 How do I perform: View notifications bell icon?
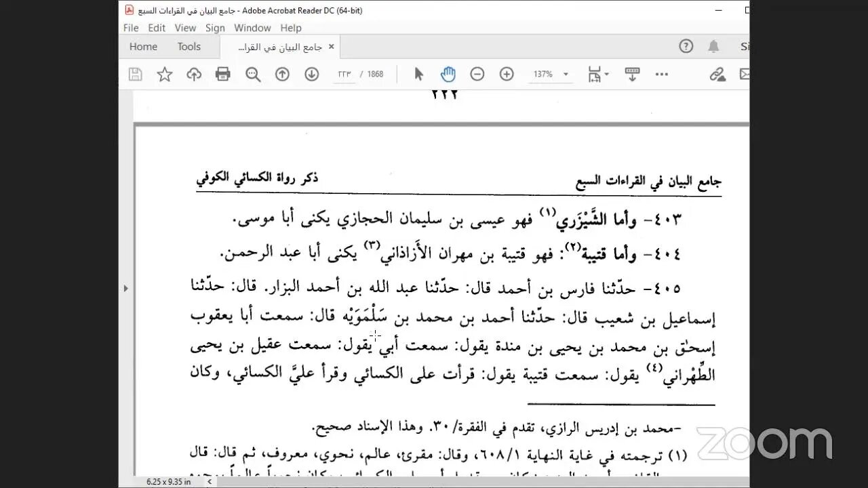pos(713,46)
